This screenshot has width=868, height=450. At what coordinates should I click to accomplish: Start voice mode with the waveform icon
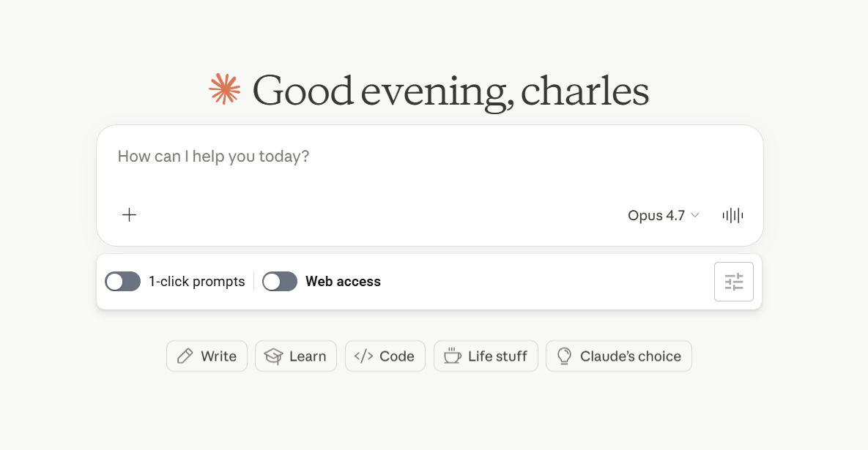(x=733, y=215)
